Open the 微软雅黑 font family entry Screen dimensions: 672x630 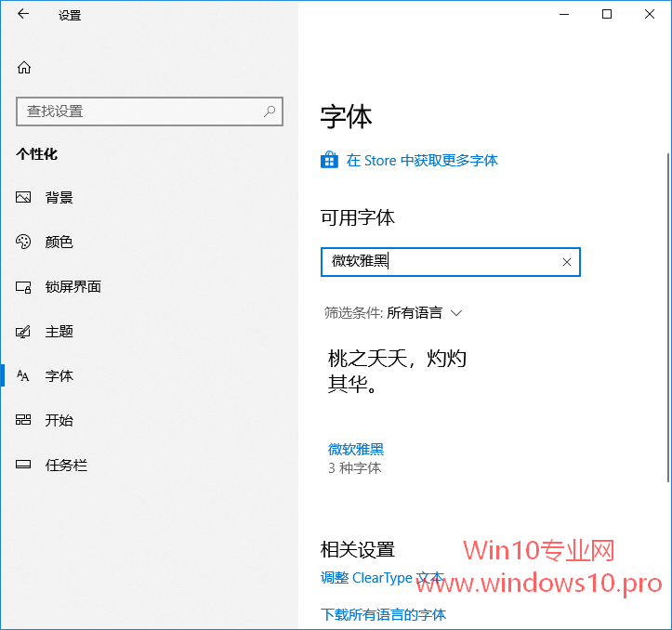click(x=356, y=449)
